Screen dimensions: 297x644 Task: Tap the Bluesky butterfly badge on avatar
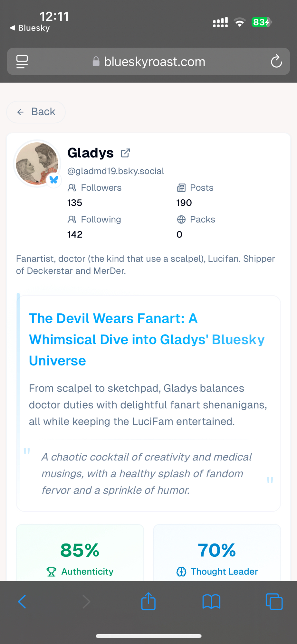[54, 180]
